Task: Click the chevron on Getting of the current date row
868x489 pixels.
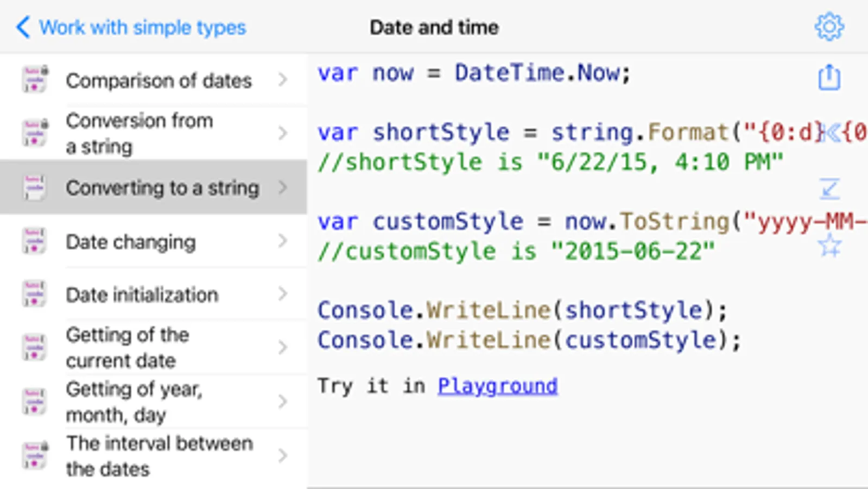Action: tap(282, 347)
